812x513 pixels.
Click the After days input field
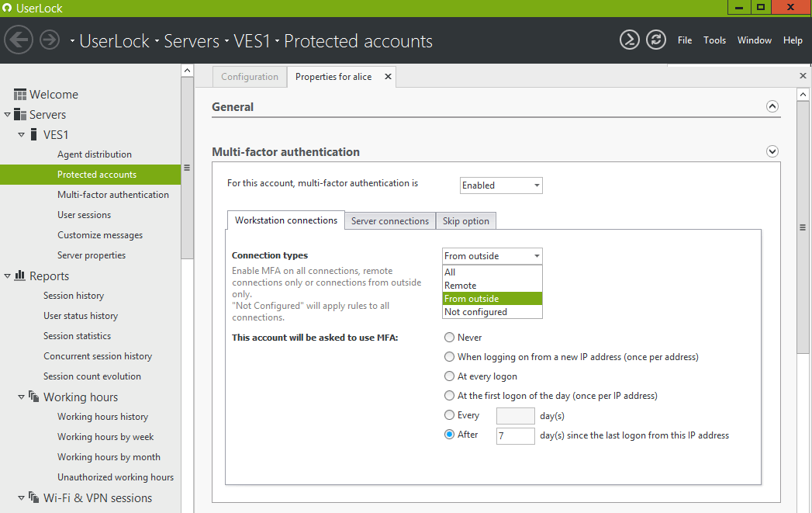point(515,436)
